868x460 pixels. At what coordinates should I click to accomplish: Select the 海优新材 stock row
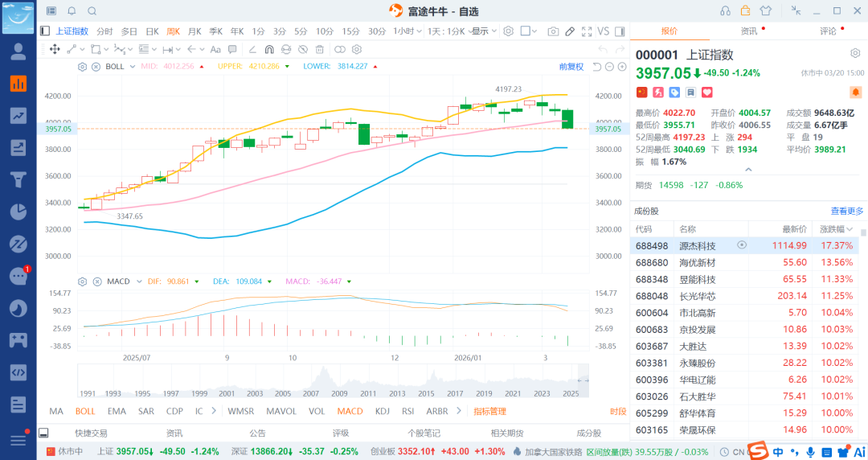coord(744,262)
